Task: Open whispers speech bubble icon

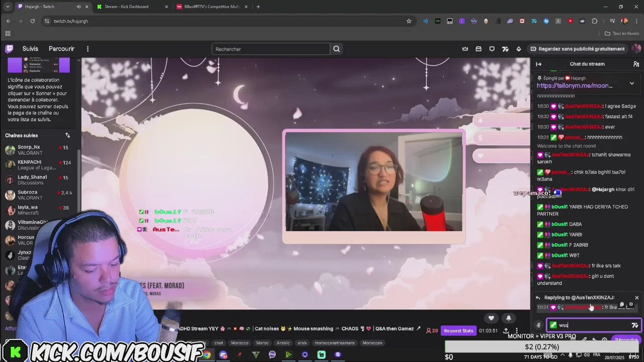Action: [x=492, y=49]
